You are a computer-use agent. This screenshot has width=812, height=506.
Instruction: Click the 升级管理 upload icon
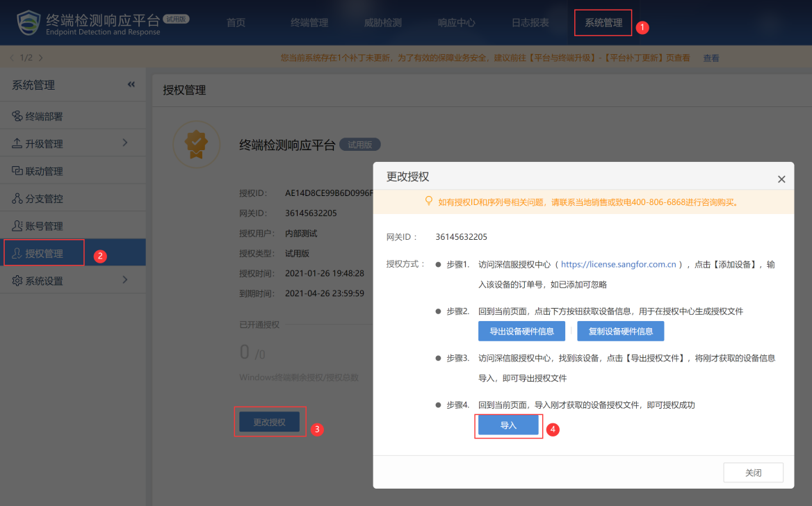17,143
